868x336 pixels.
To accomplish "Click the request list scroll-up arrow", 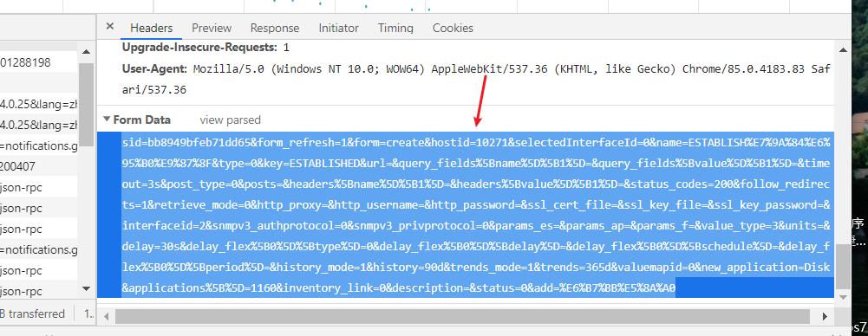I will point(87,51).
